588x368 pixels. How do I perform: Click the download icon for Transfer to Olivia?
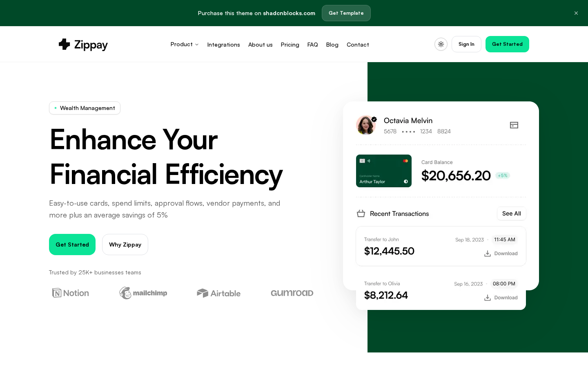click(x=488, y=298)
